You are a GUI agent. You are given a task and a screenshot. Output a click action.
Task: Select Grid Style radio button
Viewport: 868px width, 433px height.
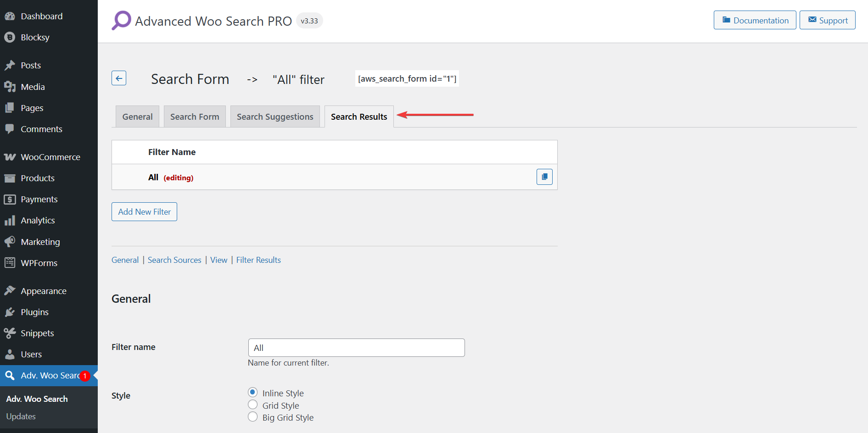pos(252,405)
